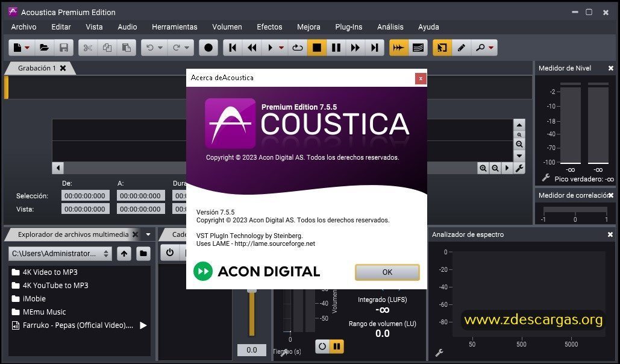Image resolution: width=620 pixels, height=364 pixels.
Task: Click the Play button
Action: pos(271,48)
